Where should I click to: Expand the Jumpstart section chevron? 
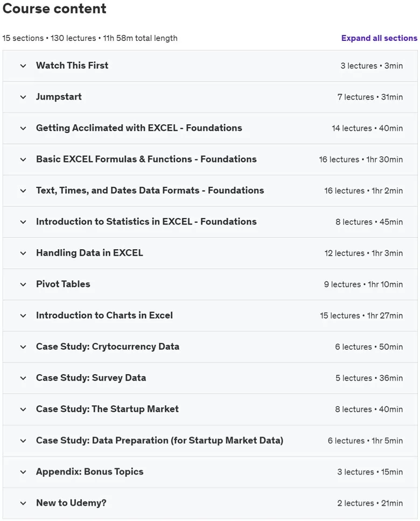point(23,97)
